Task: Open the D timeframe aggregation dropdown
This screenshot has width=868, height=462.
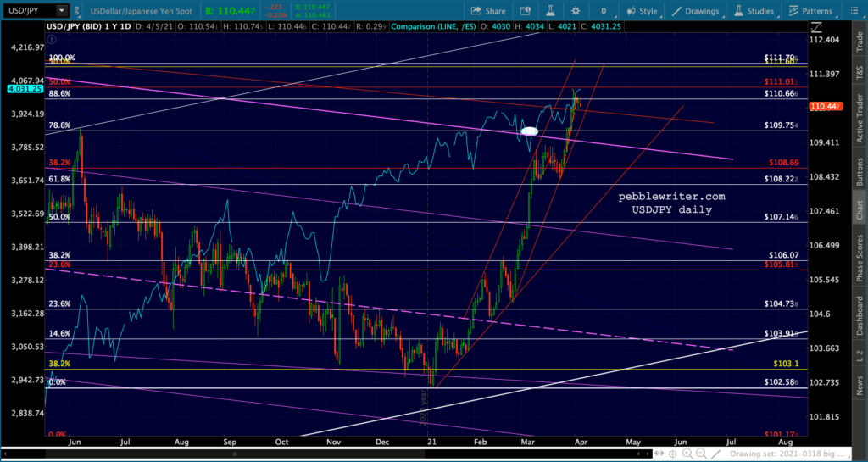Action: click(605, 10)
